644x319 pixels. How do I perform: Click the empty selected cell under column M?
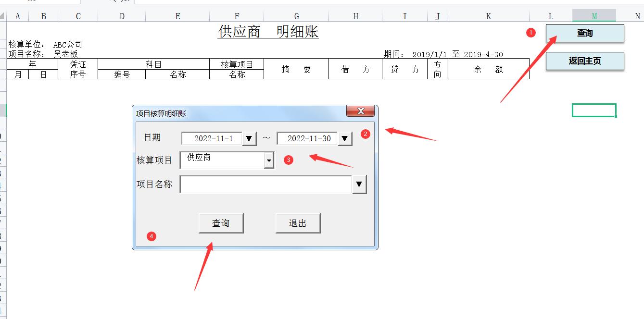tap(594, 110)
